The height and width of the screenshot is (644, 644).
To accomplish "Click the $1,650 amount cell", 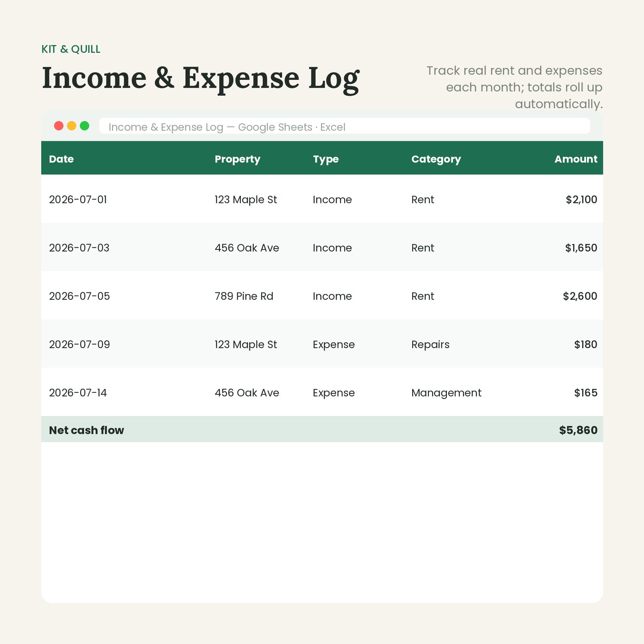I will point(581,248).
